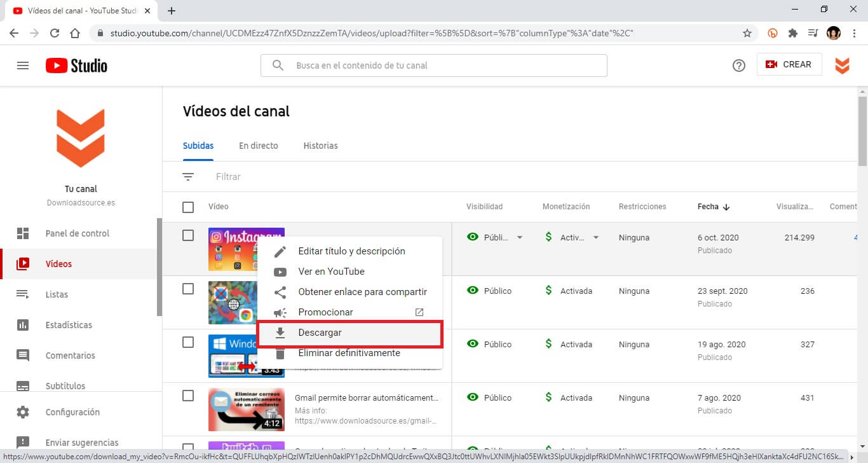Click monetization dollar icon on 19 ago. row

(548, 344)
